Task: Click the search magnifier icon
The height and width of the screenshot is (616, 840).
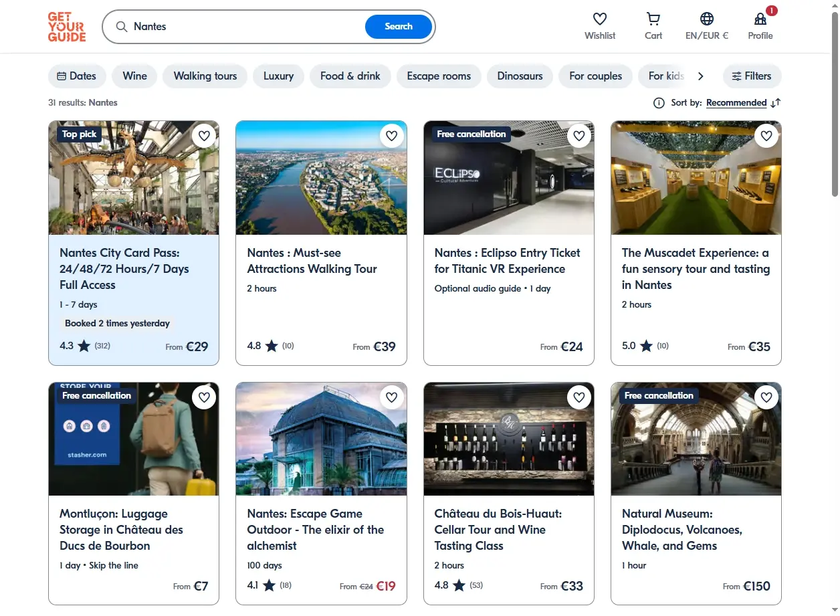Action: pyautogui.click(x=121, y=27)
